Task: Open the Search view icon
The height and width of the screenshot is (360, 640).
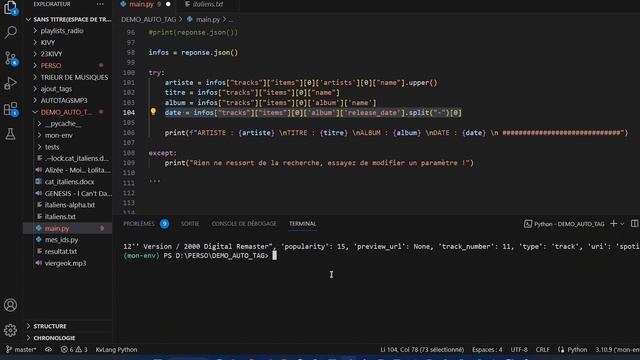Action: (11, 32)
